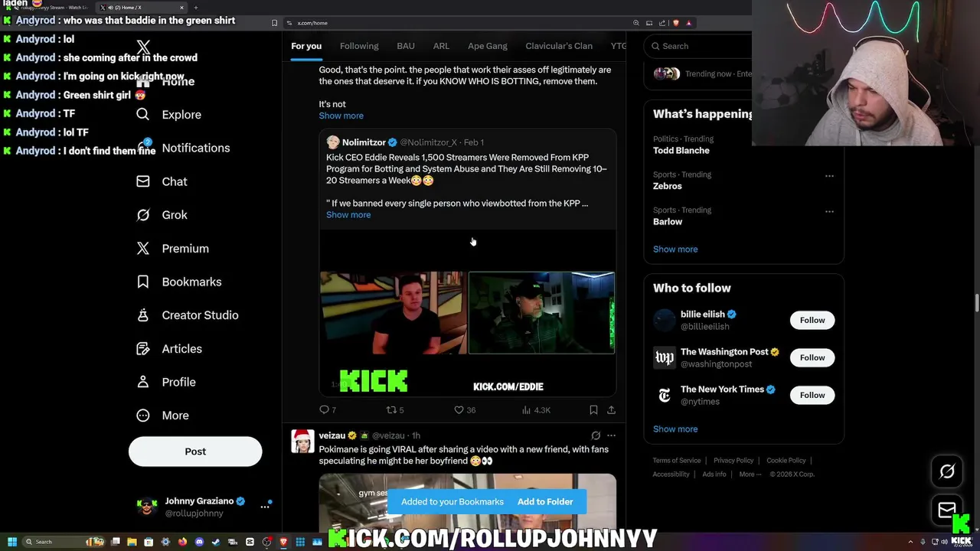Click browser bookmark icon in address bar
The height and width of the screenshot is (551, 980).
pos(275,23)
